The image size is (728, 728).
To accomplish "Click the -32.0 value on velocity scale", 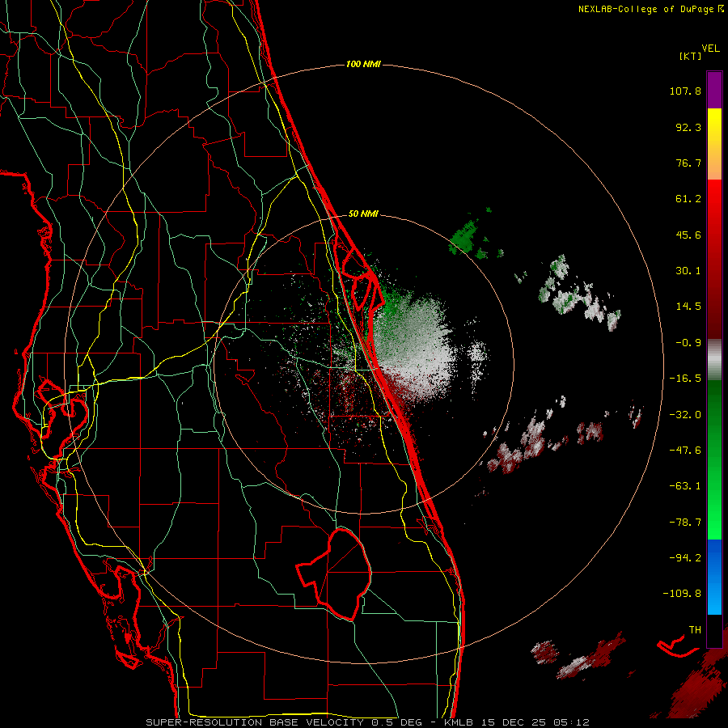I will pyautogui.click(x=685, y=415).
